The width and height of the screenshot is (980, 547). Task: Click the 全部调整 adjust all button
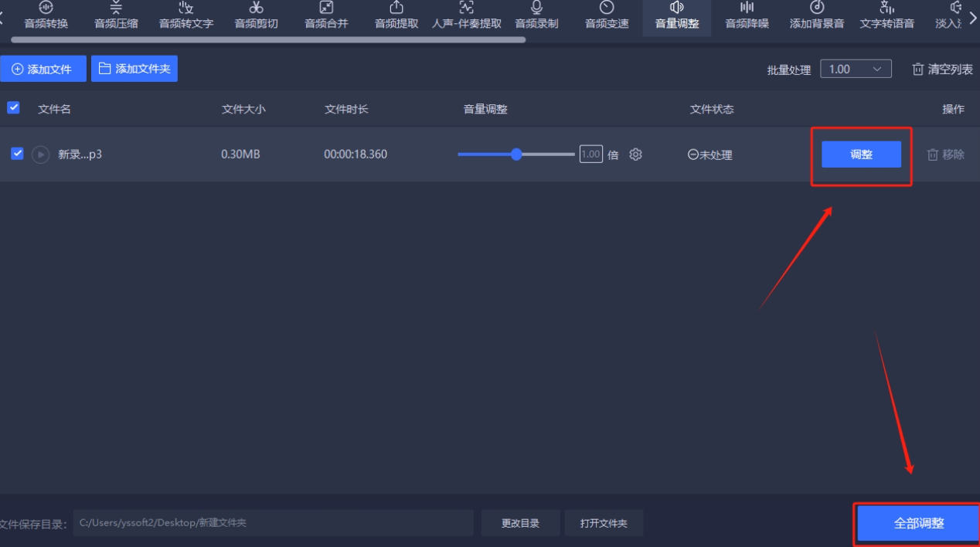tap(919, 523)
